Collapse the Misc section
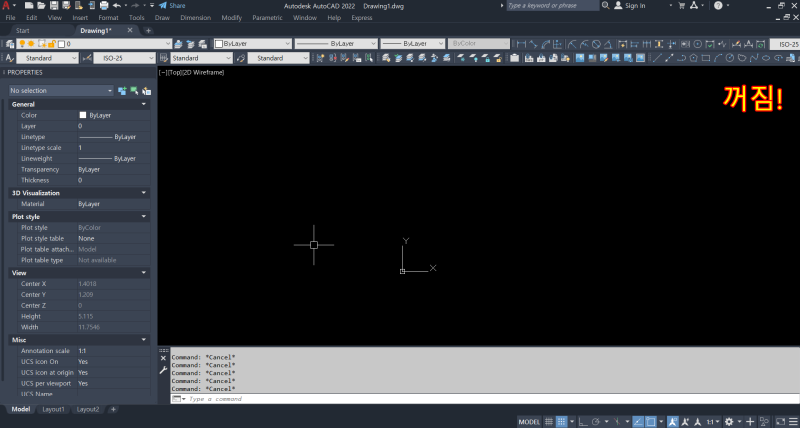This screenshot has width=800, height=428. point(144,340)
